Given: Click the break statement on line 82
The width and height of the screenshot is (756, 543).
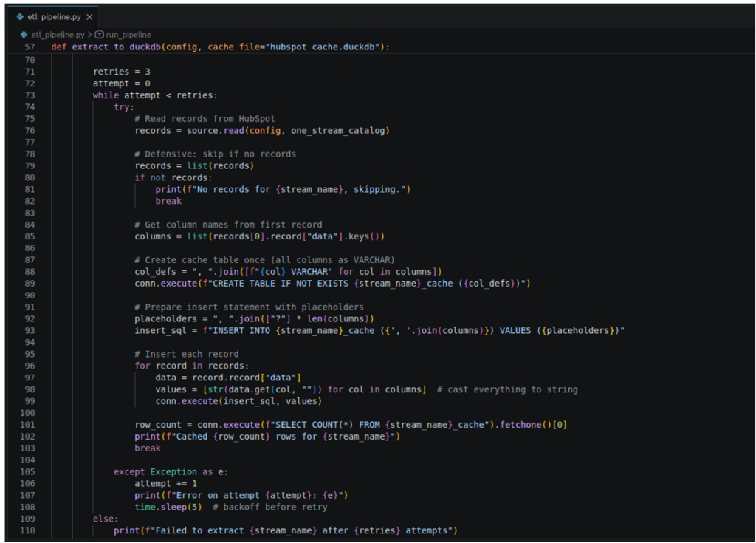Looking at the screenshot, I should click(168, 201).
